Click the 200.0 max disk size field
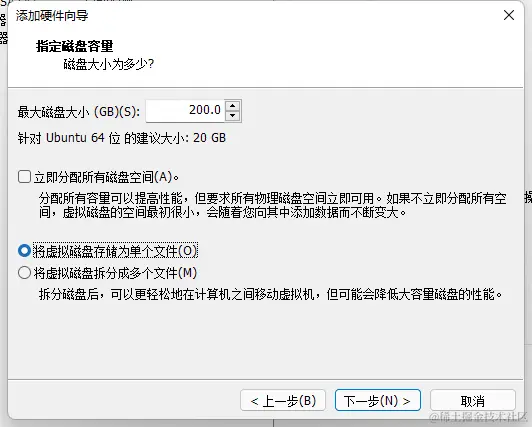 click(185, 111)
